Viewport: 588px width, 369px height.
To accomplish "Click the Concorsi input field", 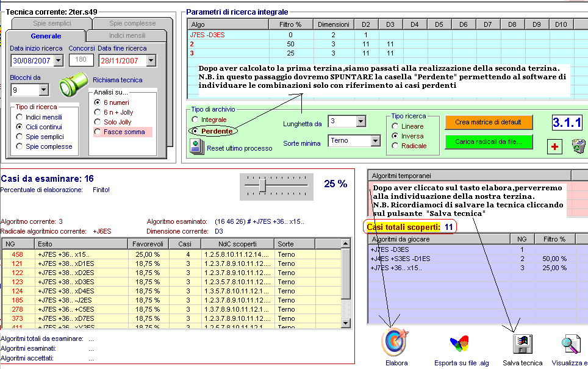I will coord(81,60).
